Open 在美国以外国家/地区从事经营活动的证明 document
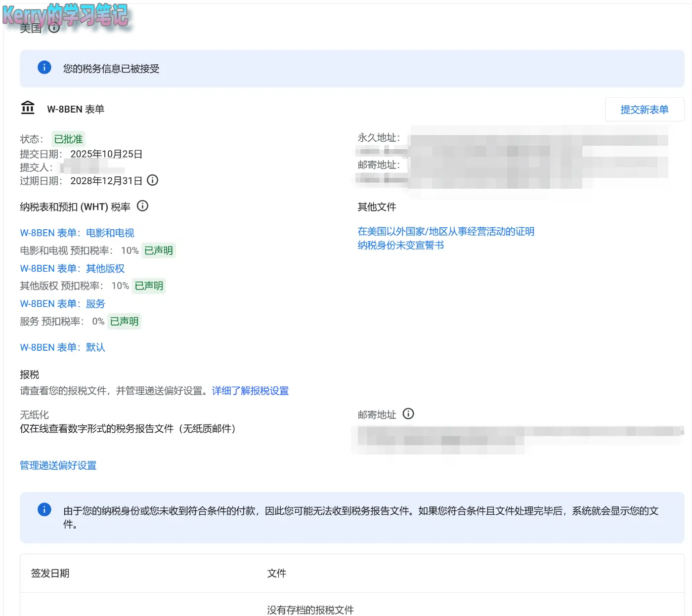This screenshot has width=692, height=616. [445, 231]
